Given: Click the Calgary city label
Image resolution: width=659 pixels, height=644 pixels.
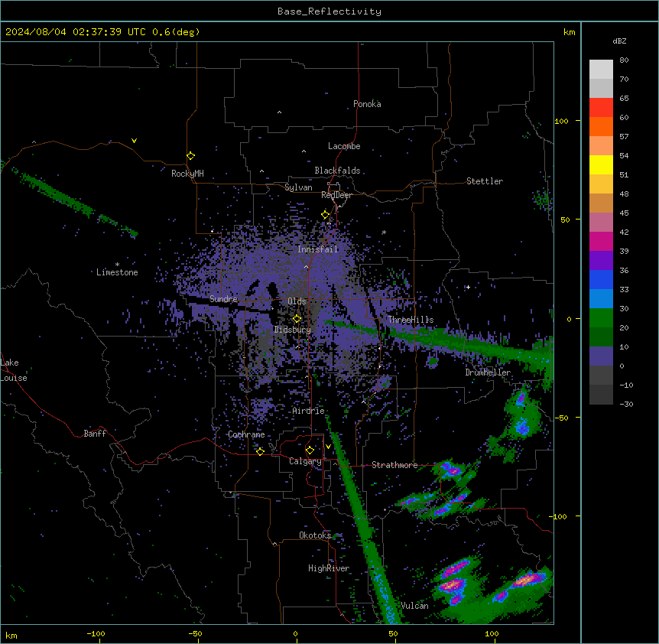Looking at the screenshot, I should tap(305, 461).
